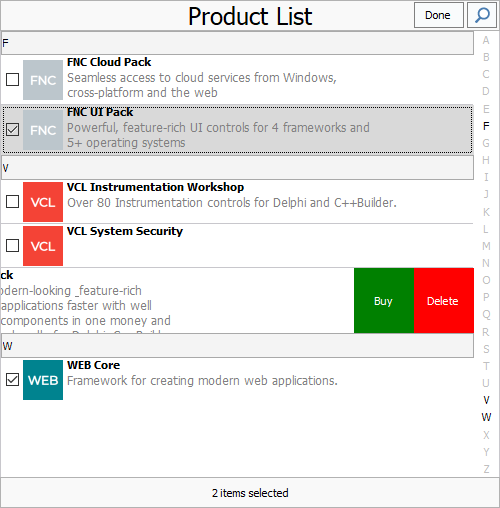Click 'Over 80 Instrumentation controls' description
The image size is (500, 508).
[232, 203]
